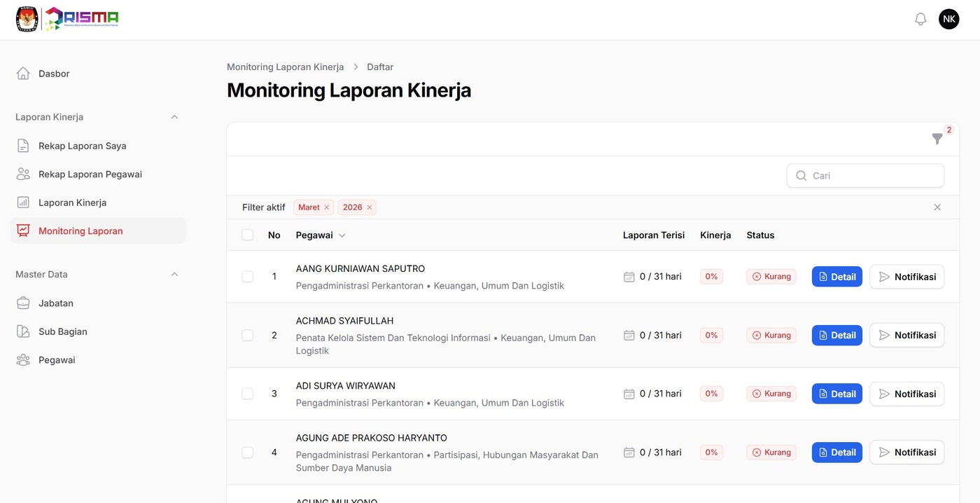This screenshot has width=980, height=503.
Task: Open Rekap Laporan Pegawai menu item
Action: 90,174
